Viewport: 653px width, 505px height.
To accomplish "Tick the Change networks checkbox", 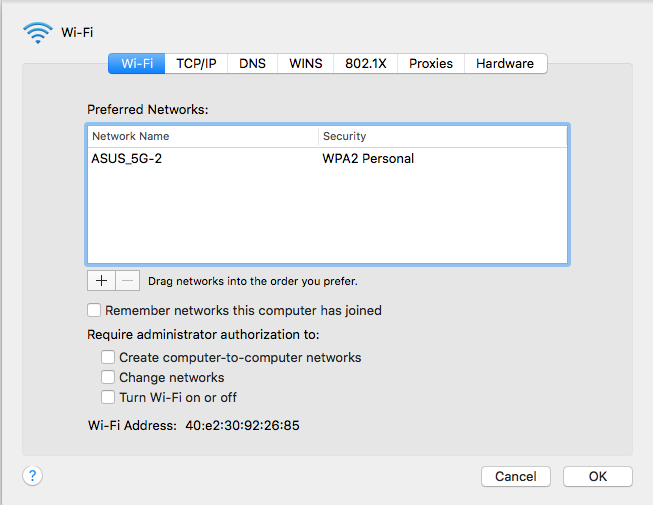I will tap(108, 377).
